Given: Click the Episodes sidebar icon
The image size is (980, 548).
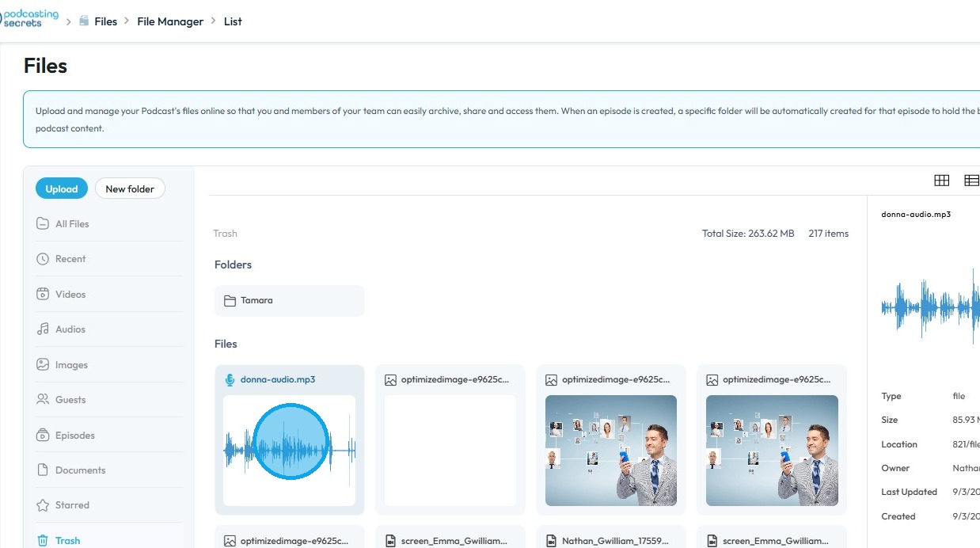Looking at the screenshot, I should (43, 436).
